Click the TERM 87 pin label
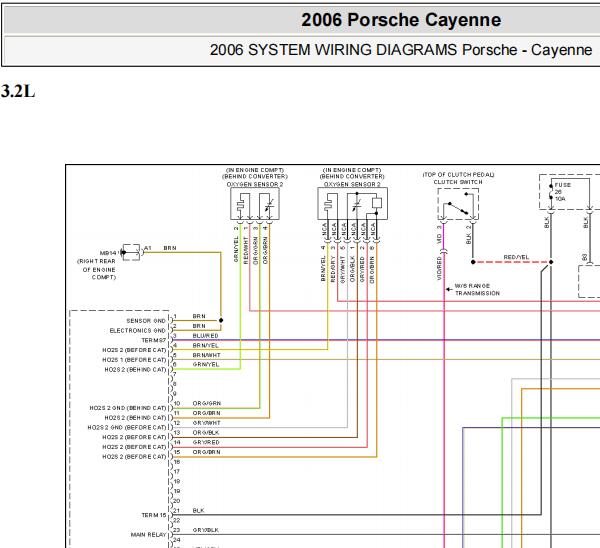The width and height of the screenshot is (600, 548). pyautogui.click(x=154, y=340)
